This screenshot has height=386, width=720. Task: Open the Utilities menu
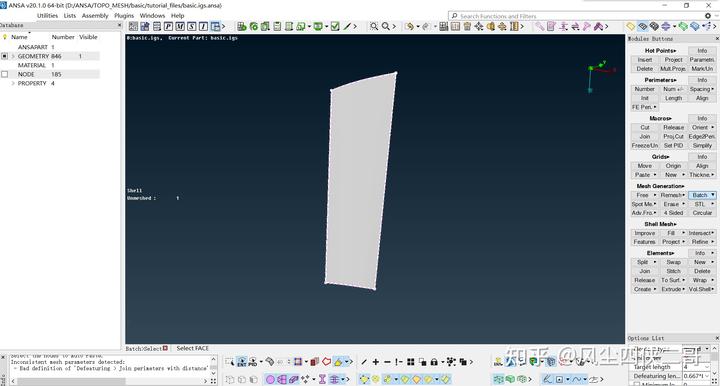point(47,16)
